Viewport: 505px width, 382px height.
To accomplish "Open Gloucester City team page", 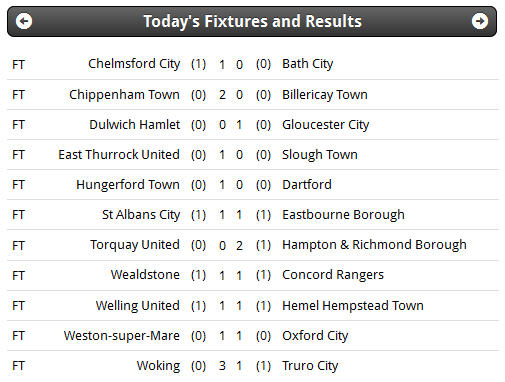I will pos(325,125).
